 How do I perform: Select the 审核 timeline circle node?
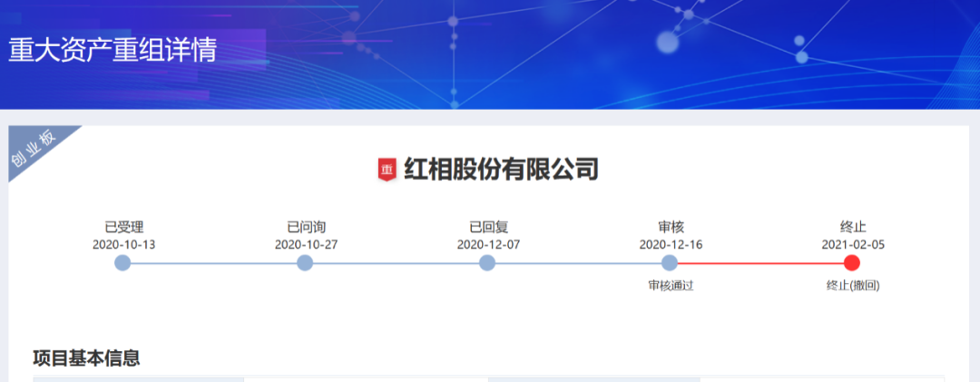pos(670,263)
